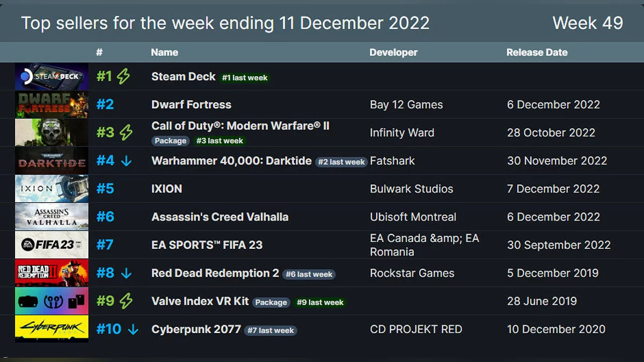Click the '#6 last week' badge
This screenshot has width=644, height=362.
[309, 275]
